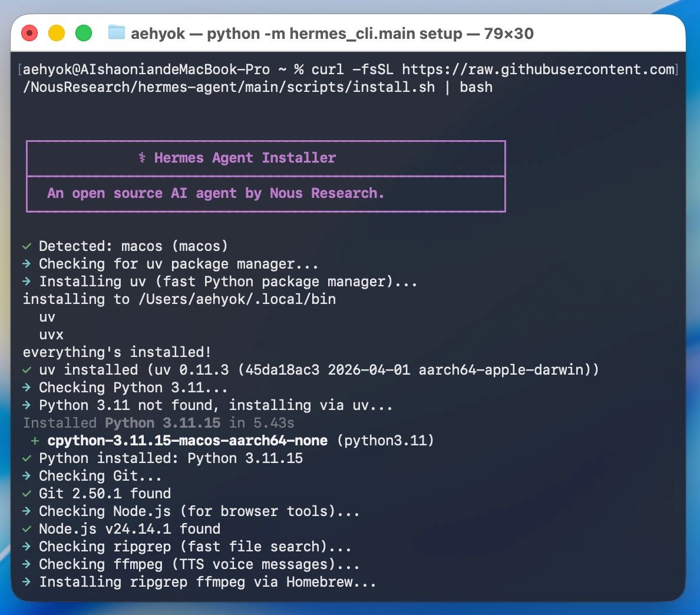This screenshot has width=700, height=615.
Task: Click the 'Detected: macos (macos)' line
Action: [133, 246]
